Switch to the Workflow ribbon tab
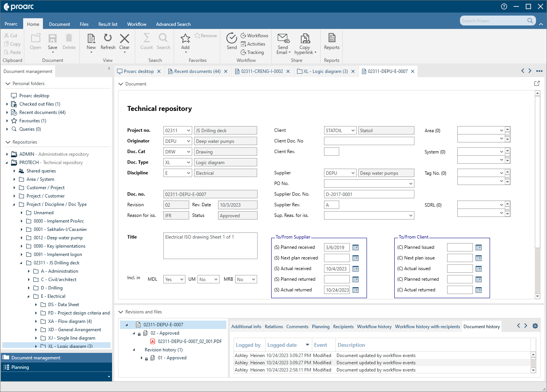This screenshot has height=392, width=547. pos(137,24)
